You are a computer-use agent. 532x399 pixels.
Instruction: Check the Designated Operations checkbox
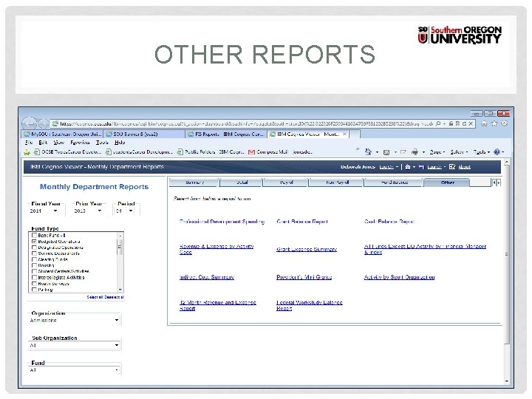click(34, 248)
